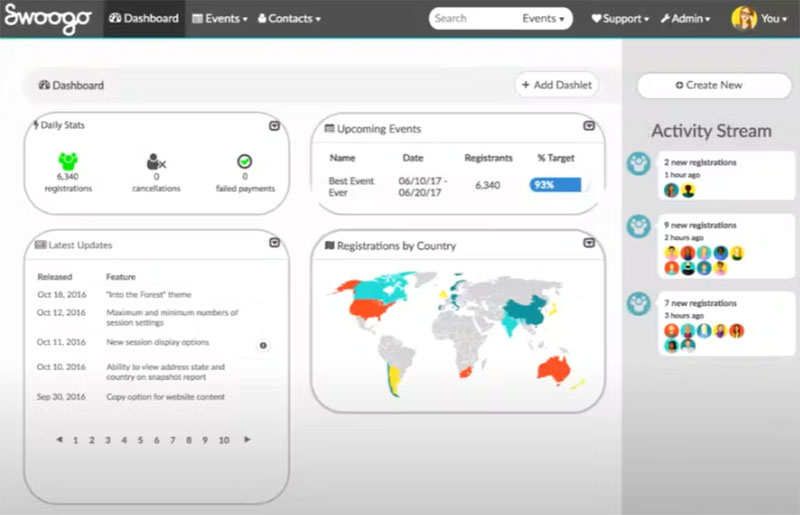The height and width of the screenshot is (515, 800).
Task: Click the activity icon for 7 new registrations
Action: click(x=638, y=304)
